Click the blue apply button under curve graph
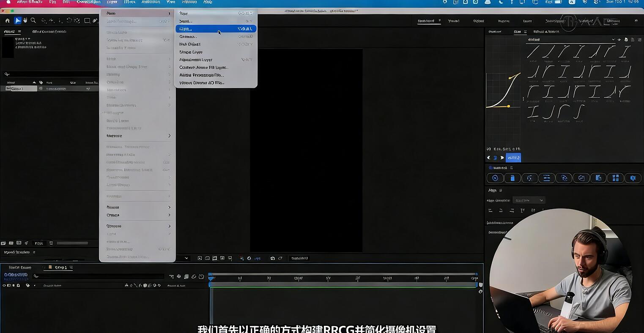Screen dimensions: 644x333 coord(513,158)
